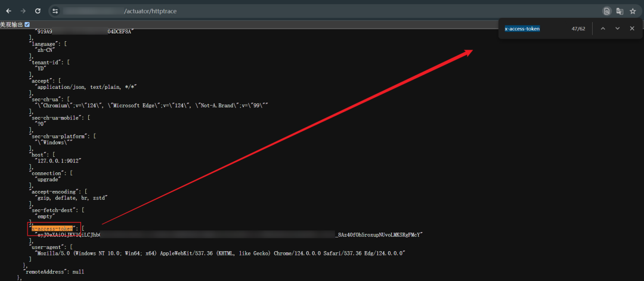Click the 127.0.0.1:9012 host value
The height and width of the screenshot is (281, 644).
point(59,161)
